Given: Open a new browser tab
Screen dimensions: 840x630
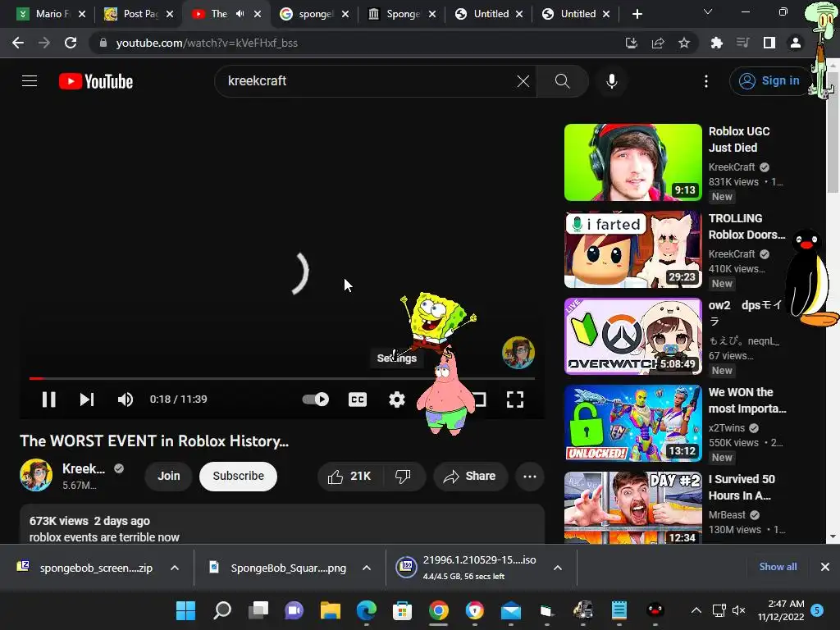Looking at the screenshot, I should pyautogui.click(x=637, y=14).
